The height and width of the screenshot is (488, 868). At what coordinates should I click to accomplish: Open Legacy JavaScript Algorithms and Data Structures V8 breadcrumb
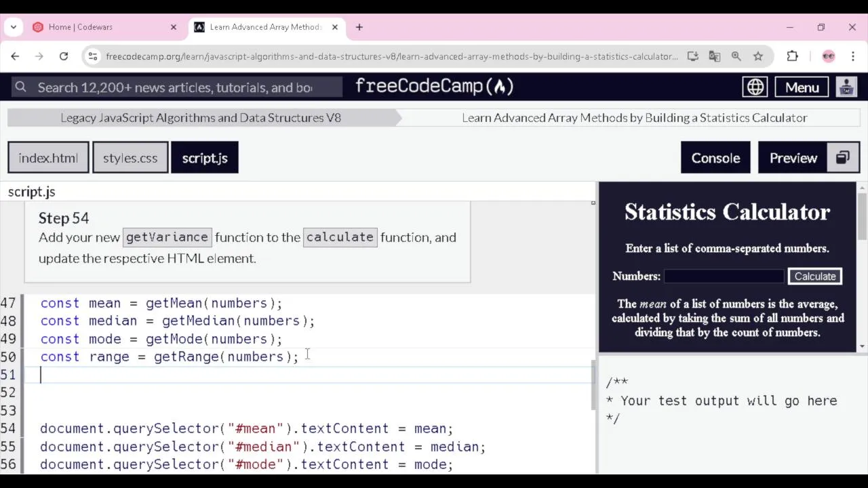tap(201, 118)
